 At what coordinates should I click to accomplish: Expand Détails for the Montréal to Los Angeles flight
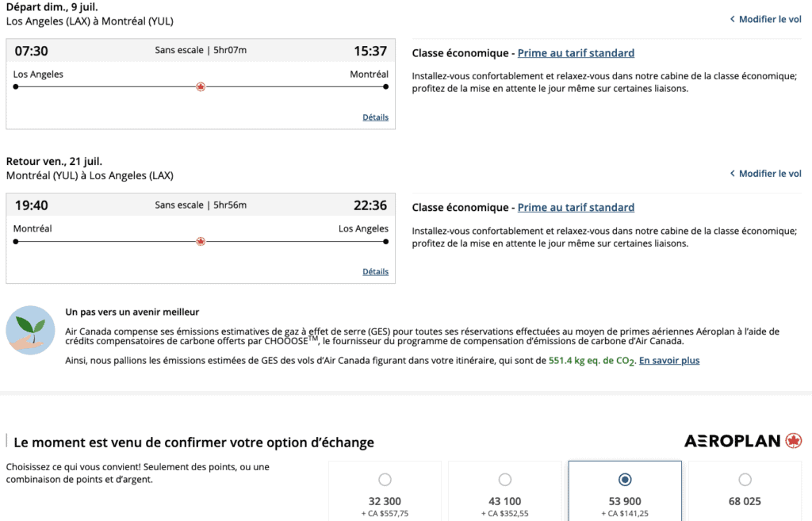click(375, 271)
